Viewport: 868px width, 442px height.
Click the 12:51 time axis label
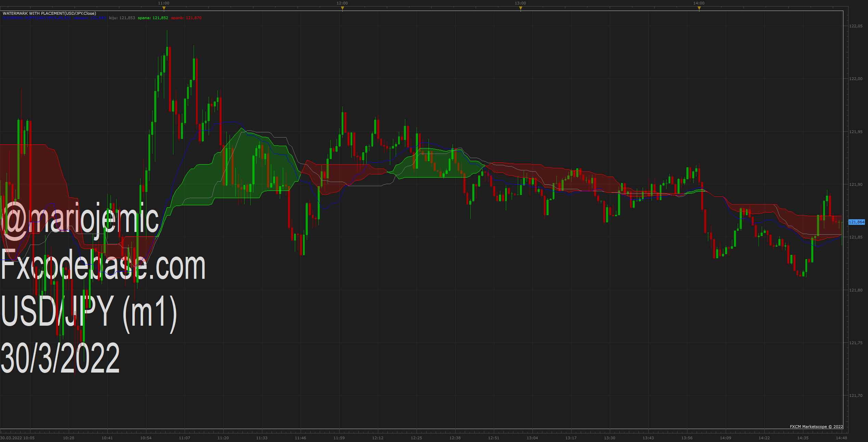pyautogui.click(x=494, y=438)
